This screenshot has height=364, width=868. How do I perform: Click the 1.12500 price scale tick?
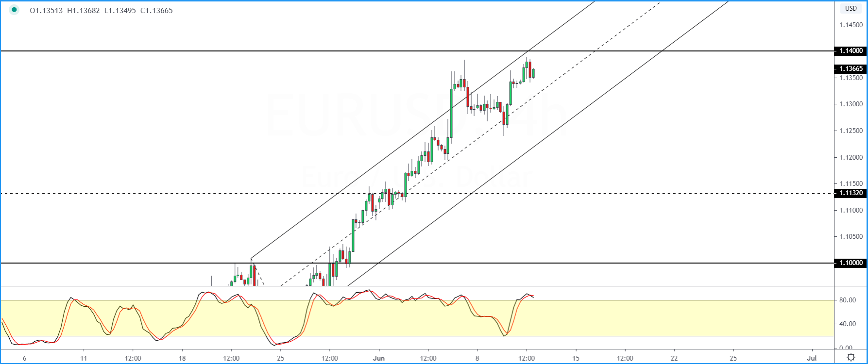tap(851, 131)
